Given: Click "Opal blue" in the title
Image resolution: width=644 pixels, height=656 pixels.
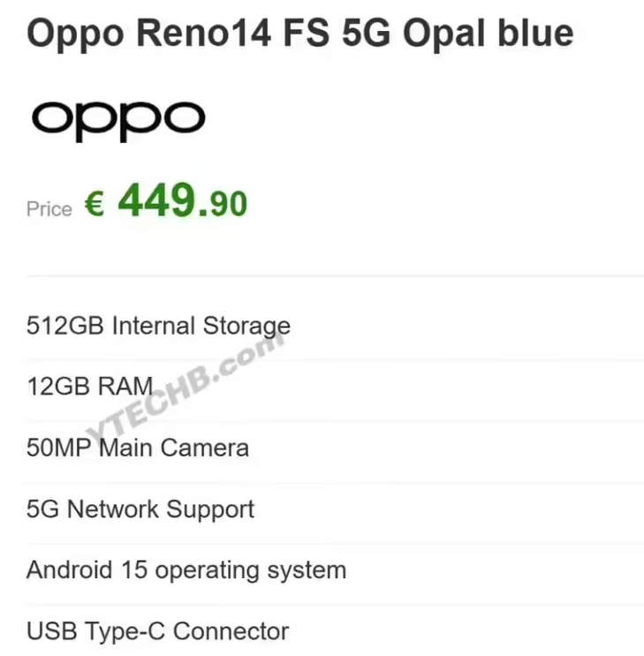Looking at the screenshot, I should [489, 34].
